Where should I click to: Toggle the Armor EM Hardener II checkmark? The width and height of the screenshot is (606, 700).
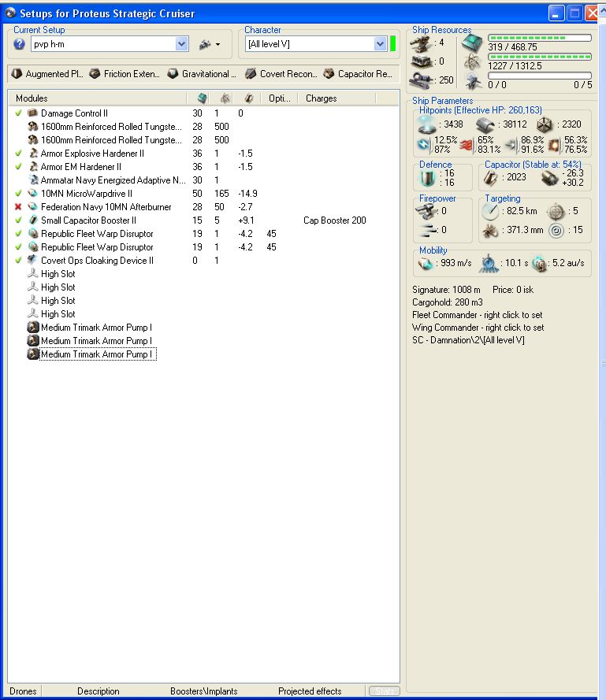point(18,166)
